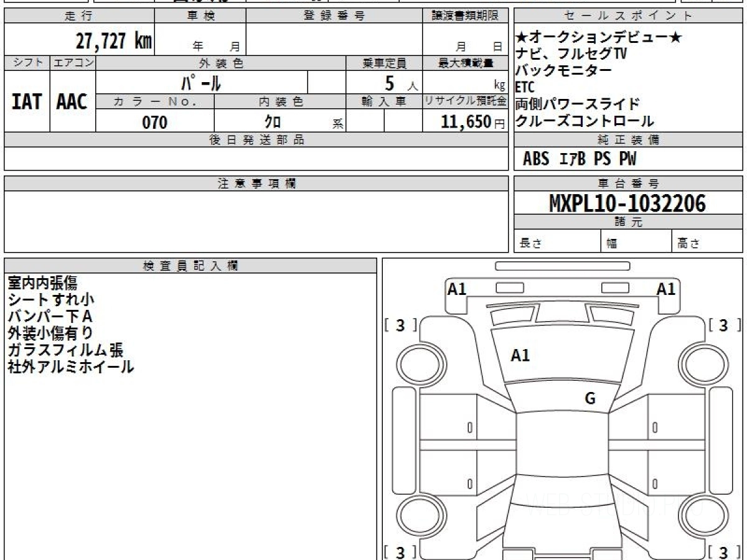Click the セールスポイント header

(x=628, y=16)
